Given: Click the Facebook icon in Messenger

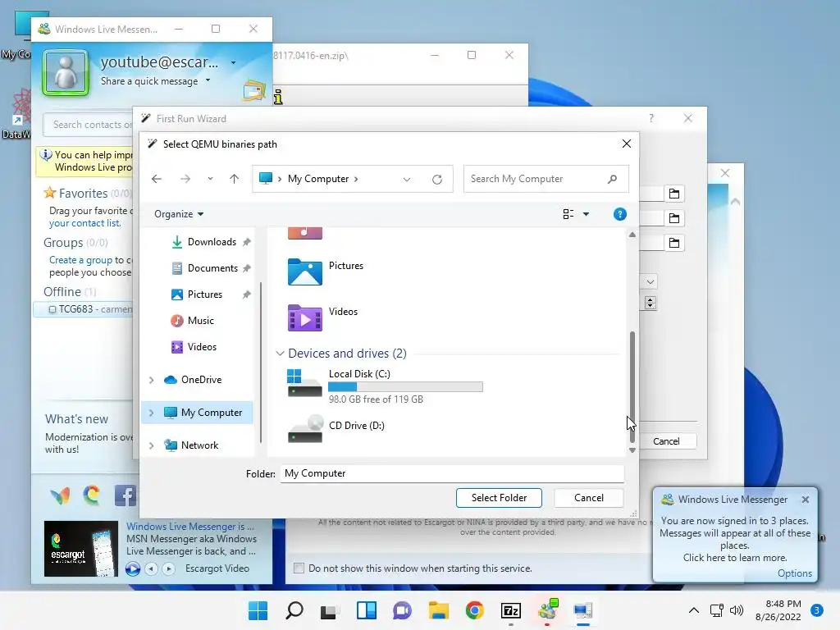Looking at the screenshot, I should [125, 495].
